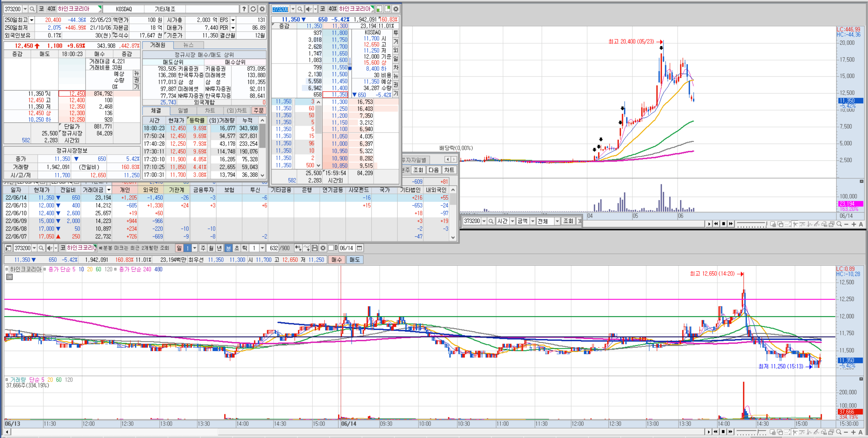Click the date field showing 06/14
This screenshot has width=868, height=438.
click(x=346, y=248)
